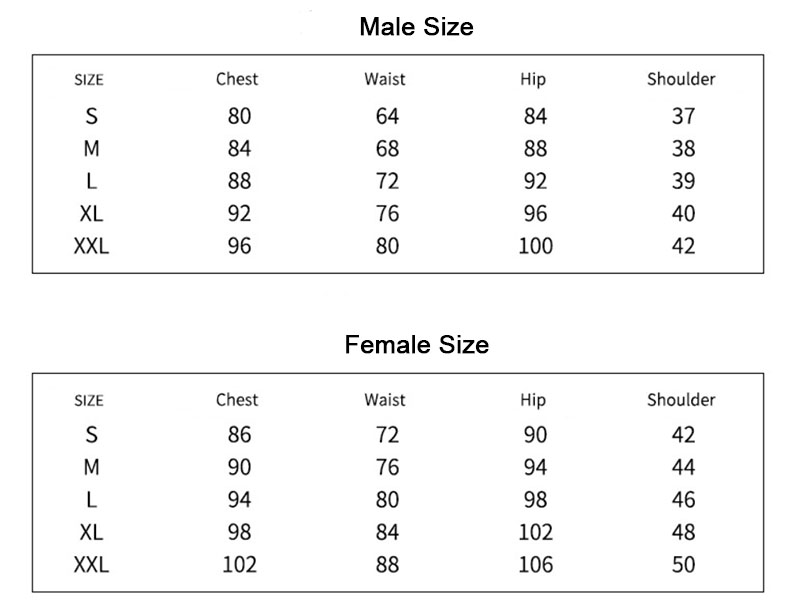800x601 pixels.
Task: Click the XXL row label in Male table
Action: (x=91, y=246)
